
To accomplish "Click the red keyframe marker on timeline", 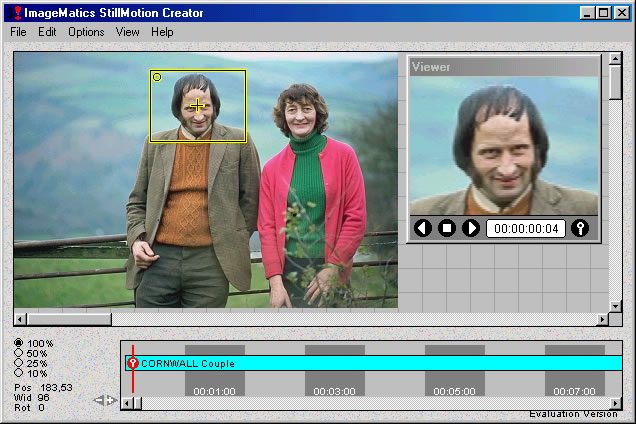I will click(x=133, y=363).
